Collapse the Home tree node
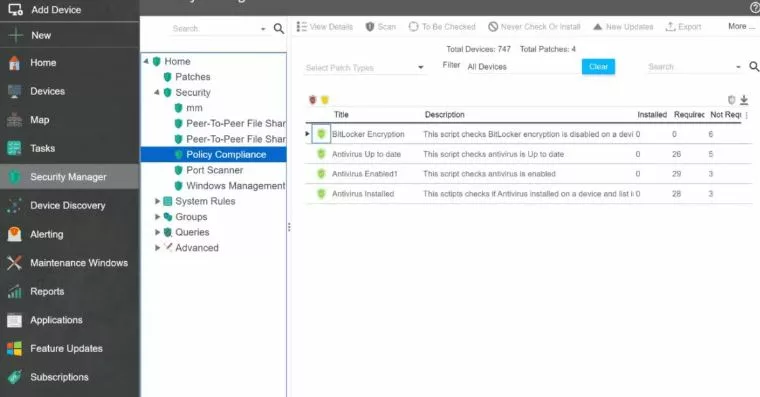 [x=146, y=61]
